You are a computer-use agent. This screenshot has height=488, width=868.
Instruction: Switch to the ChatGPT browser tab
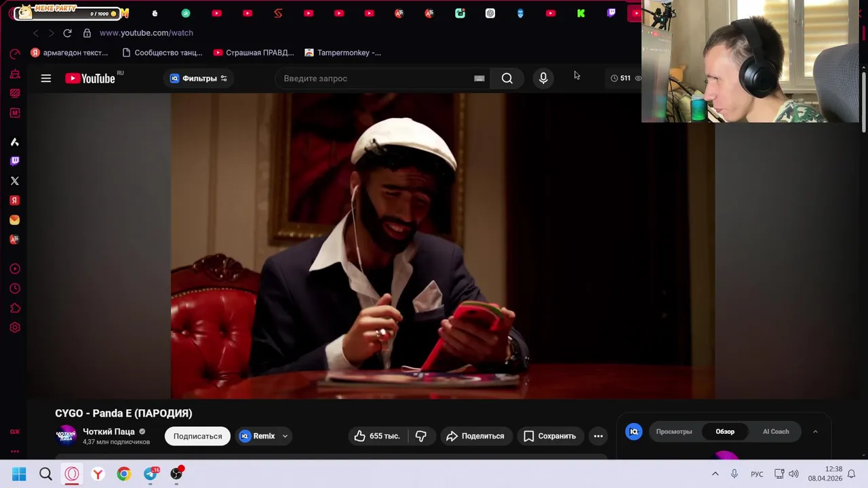(x=490, y=13)
